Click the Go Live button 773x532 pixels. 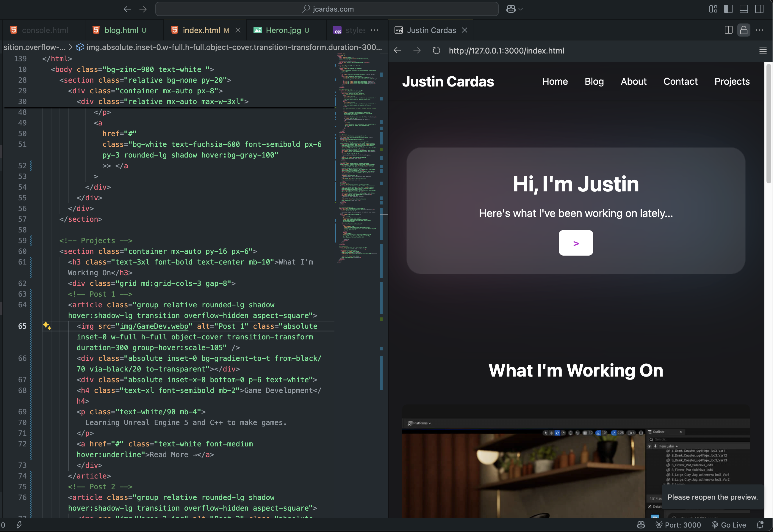729,525
